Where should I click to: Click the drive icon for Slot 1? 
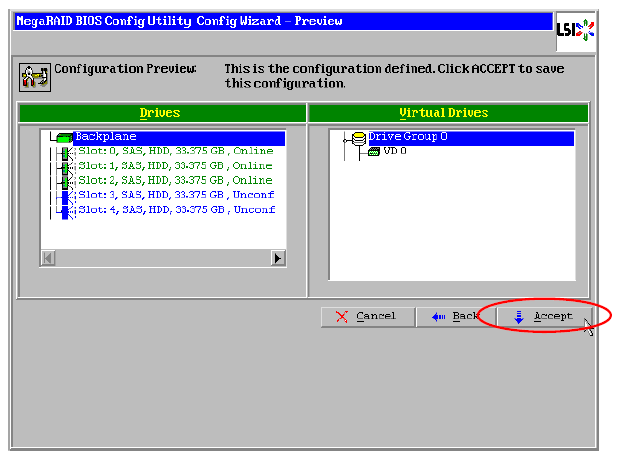pos(66,168)
